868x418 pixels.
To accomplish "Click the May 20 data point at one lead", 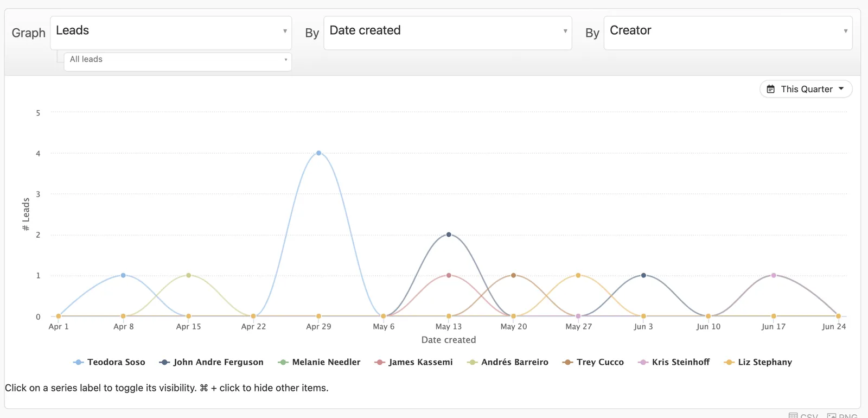I will coord(514,275).
